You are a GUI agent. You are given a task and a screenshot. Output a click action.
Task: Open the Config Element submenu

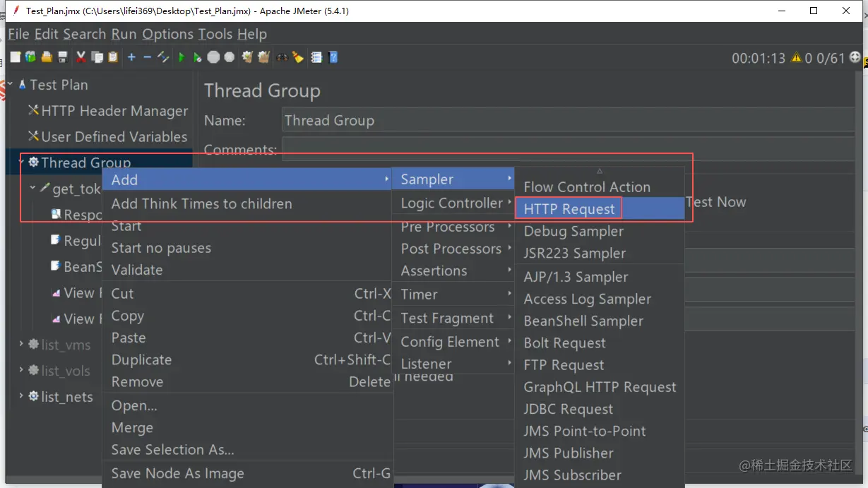[x=453, y=342]
